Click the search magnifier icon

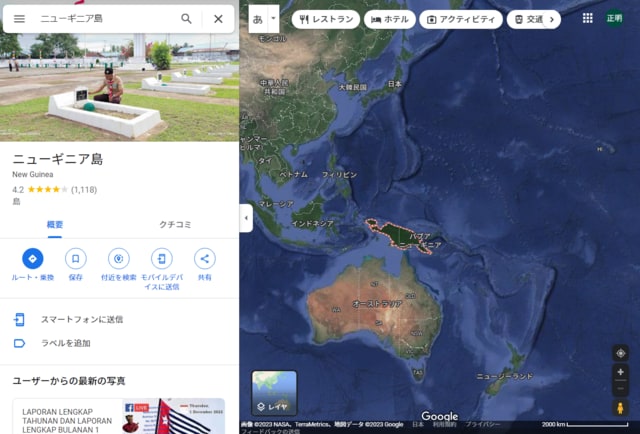[x=186, y=19]
